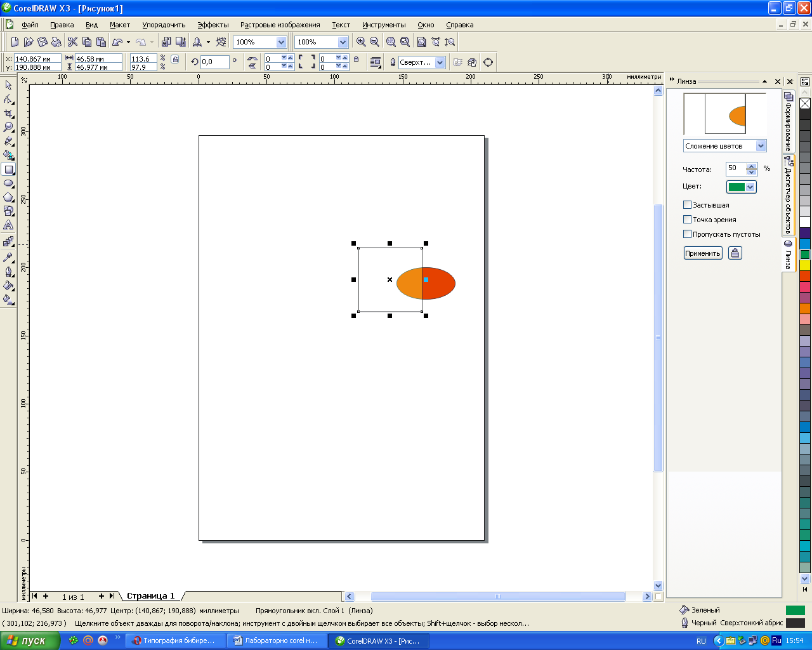Select the Outline pen tool
This screenshot has height=650, width=812.
coord(8,272)
